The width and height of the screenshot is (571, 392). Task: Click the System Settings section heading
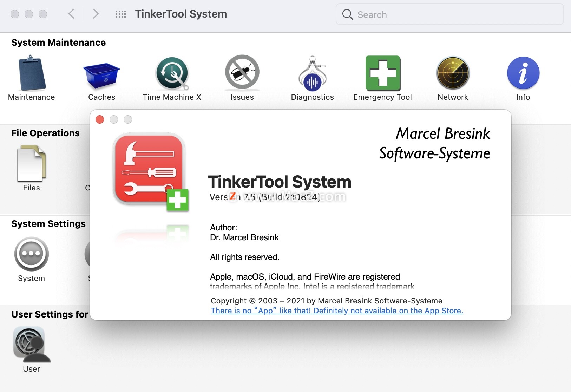(48, 224)
